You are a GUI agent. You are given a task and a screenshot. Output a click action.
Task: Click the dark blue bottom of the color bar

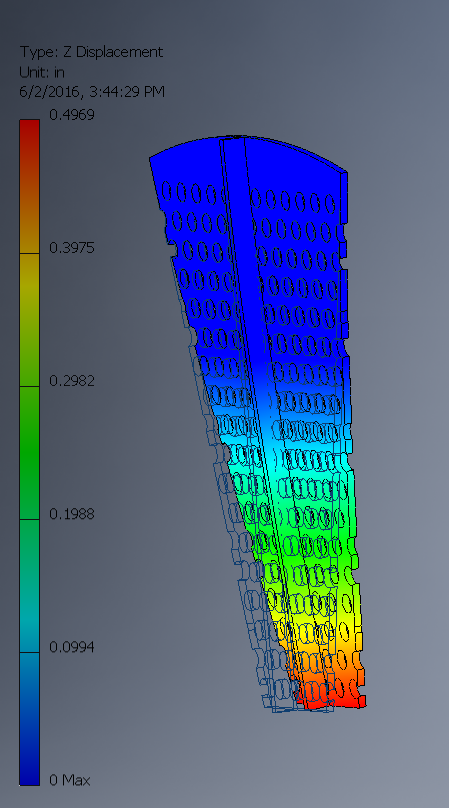click(29, 719)
